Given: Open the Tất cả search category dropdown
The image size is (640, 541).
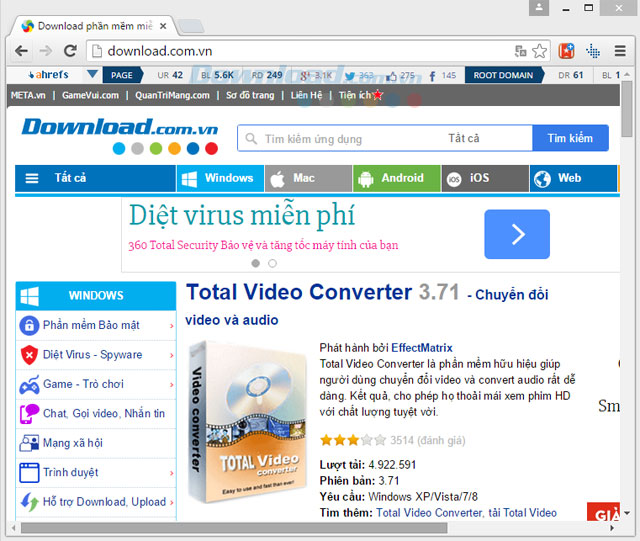Looking at the screenshot, I should click(x=464, y=138).
